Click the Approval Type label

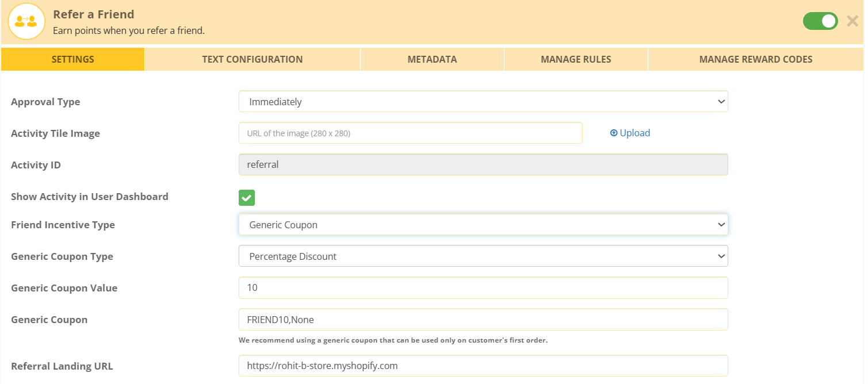45,102
